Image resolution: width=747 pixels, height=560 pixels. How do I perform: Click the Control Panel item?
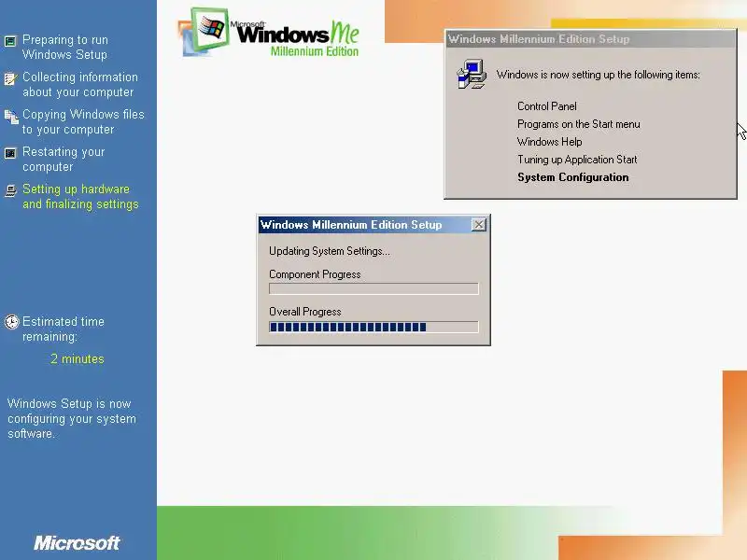[x=547, y=106]
